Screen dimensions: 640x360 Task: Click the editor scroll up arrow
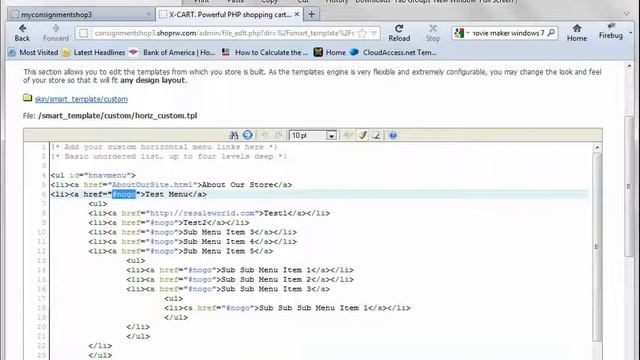[597, 147]
